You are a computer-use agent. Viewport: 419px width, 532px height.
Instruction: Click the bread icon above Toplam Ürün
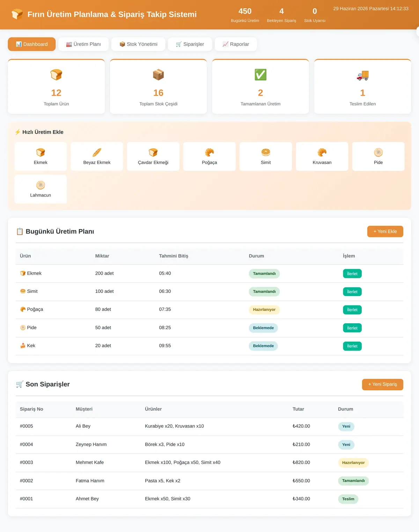(56, 75)
